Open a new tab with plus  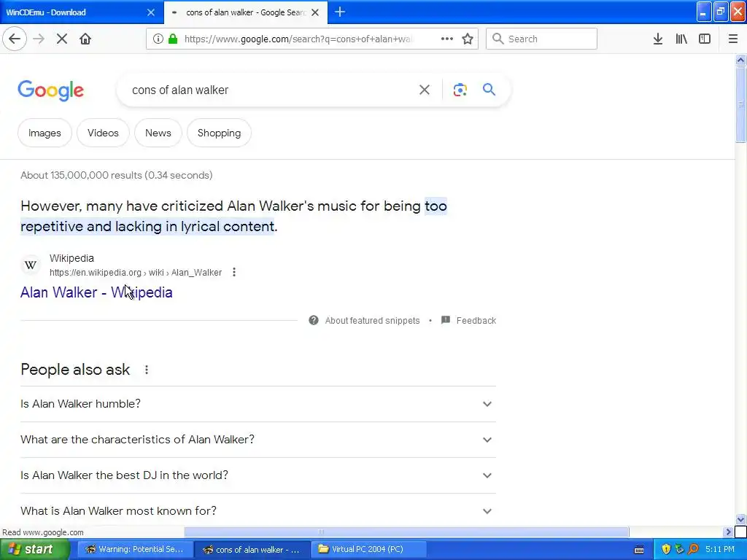coord(340,12)
